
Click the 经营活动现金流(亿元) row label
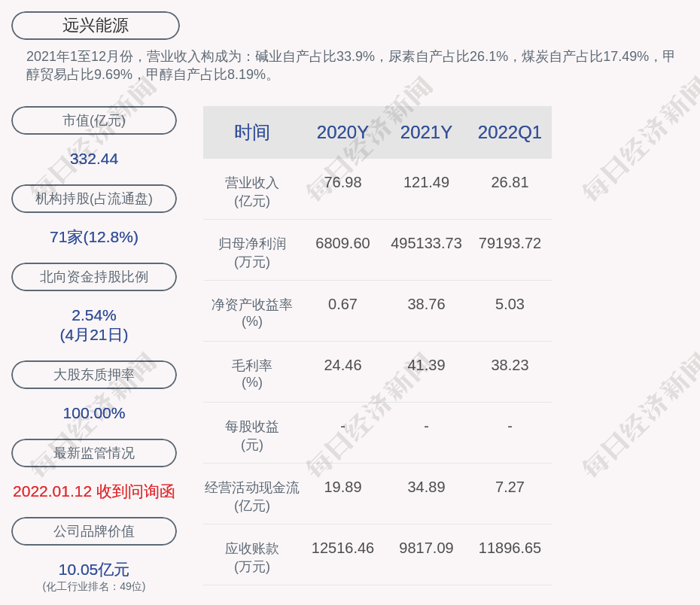(x=252, y=496)
